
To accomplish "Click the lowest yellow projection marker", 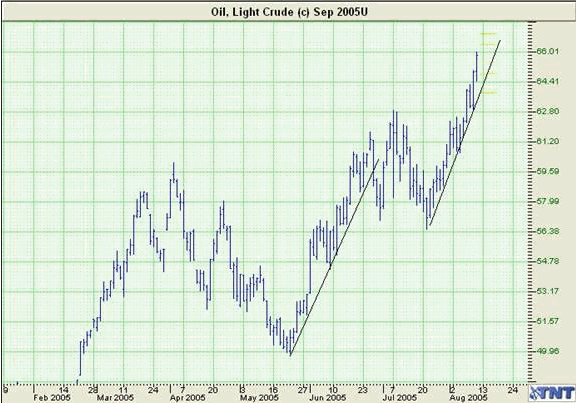I will (x=489, y=93).
